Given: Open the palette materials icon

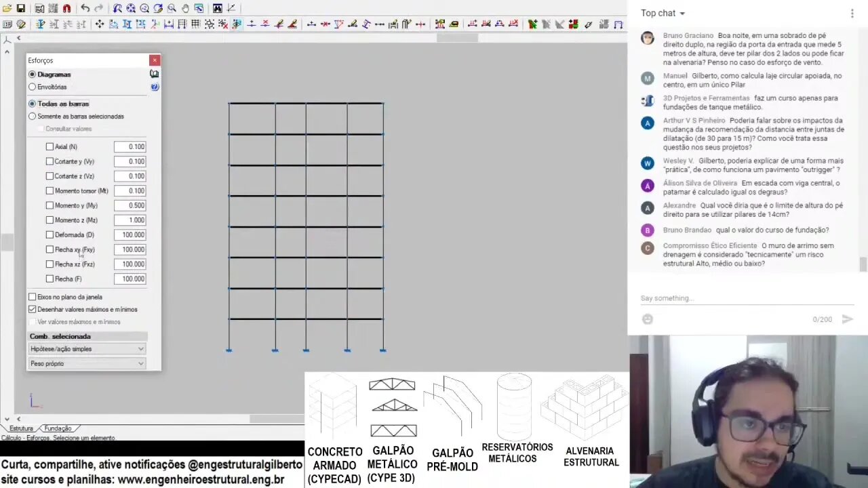Looking at the screenshot, I should click(21, 24).
